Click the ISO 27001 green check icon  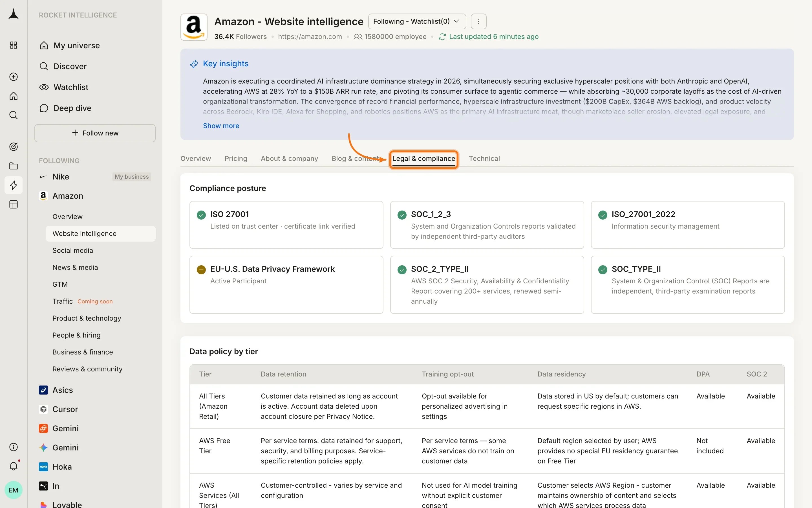coord(201,215)
